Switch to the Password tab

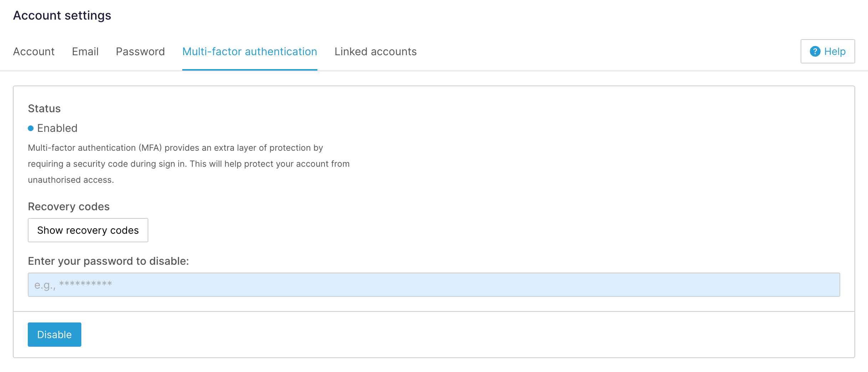[x=140, y=51]
